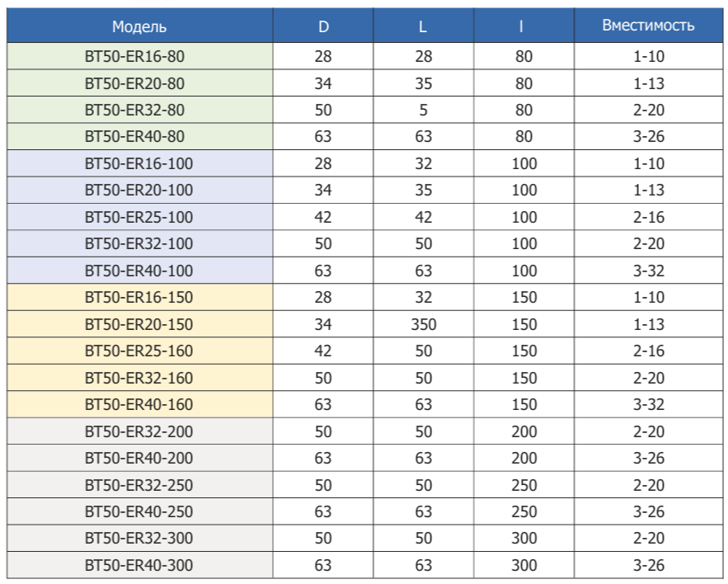The height and width of the screenshot is (584, 728).
Task: Click the BT50-ER40-160 model cell
Action: coord(139,404)
